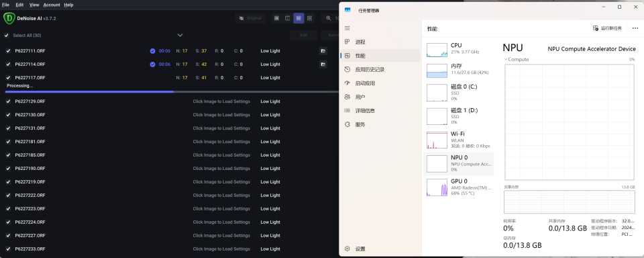Uncheck the P6227129.ORF checkbox
644x258 pixels.
click(x=8, y=101)
